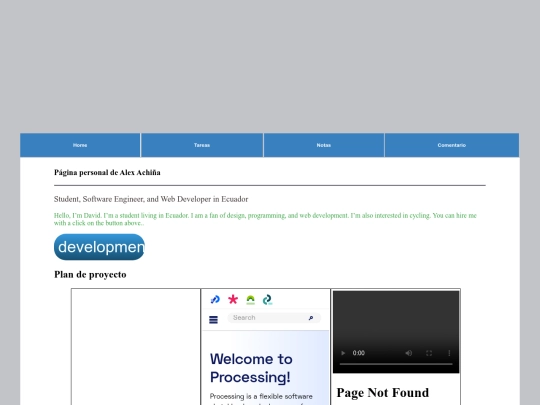The width and height of the screenshot is (540, 405).
Task: Click the magnifier search icon
Action: (311, 318)
